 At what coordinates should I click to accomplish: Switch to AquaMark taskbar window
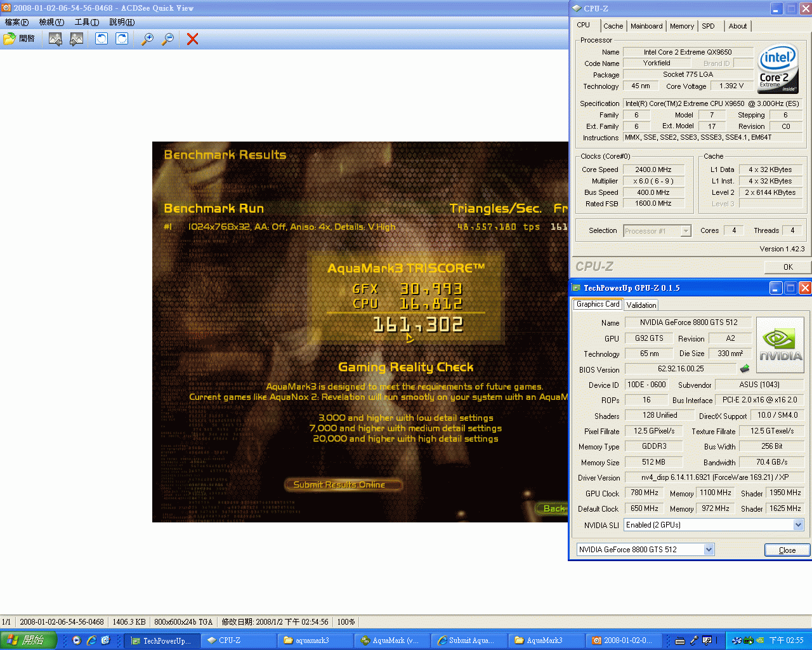391,640
